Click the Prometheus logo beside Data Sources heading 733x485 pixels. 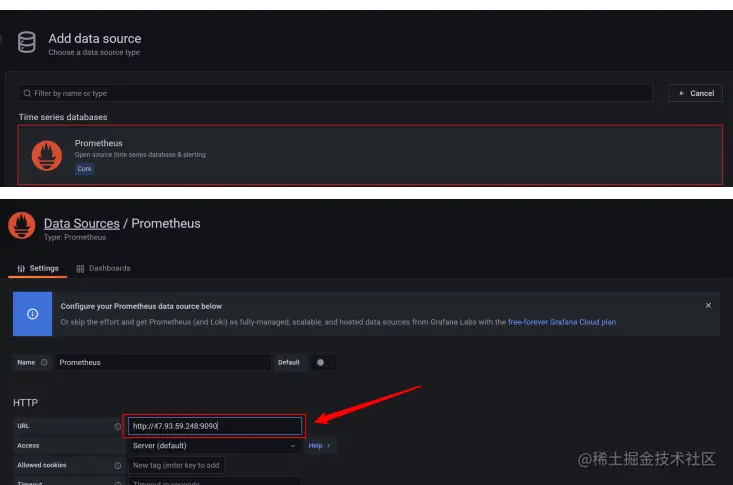(x=22, y=225)
